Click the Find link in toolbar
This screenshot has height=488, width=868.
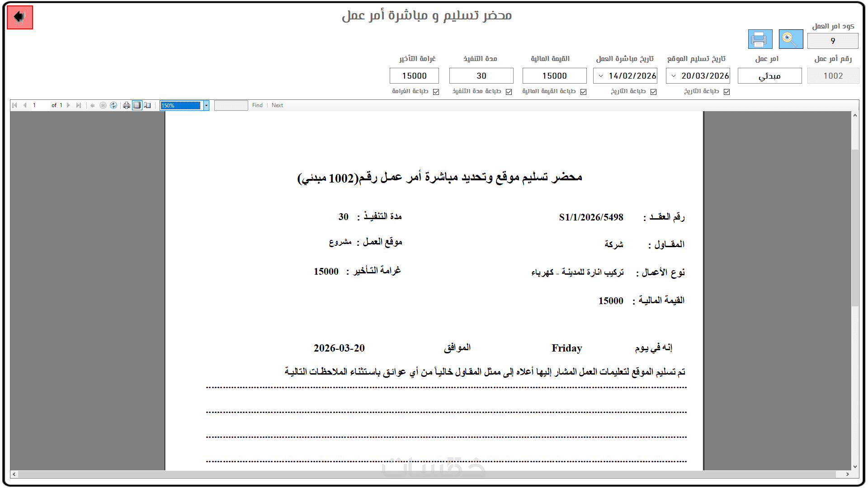(257, 105)
